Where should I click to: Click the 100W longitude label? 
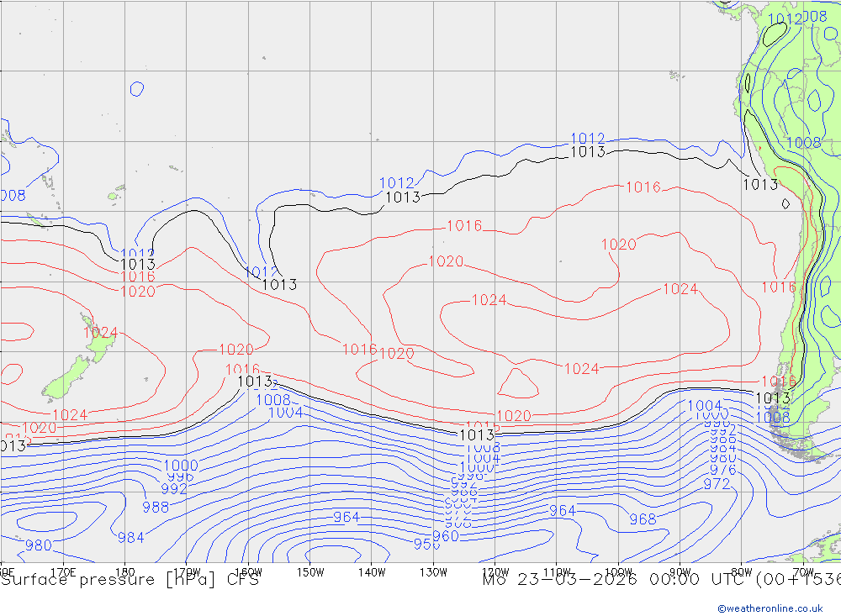coord(618,572)
